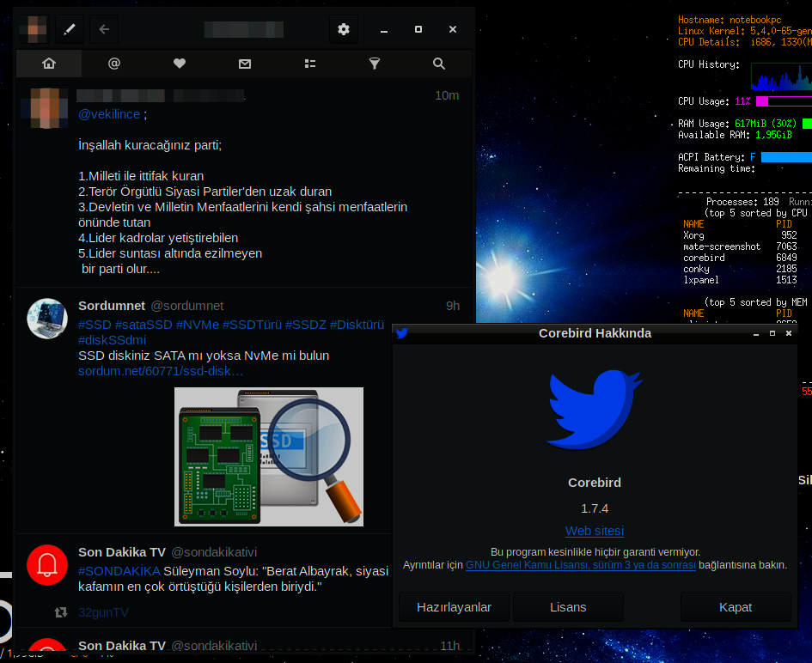Viewport: 812px width, 663px height.
Task: Open retweeter 32gunTV profile link
Action: coord(103,612)
